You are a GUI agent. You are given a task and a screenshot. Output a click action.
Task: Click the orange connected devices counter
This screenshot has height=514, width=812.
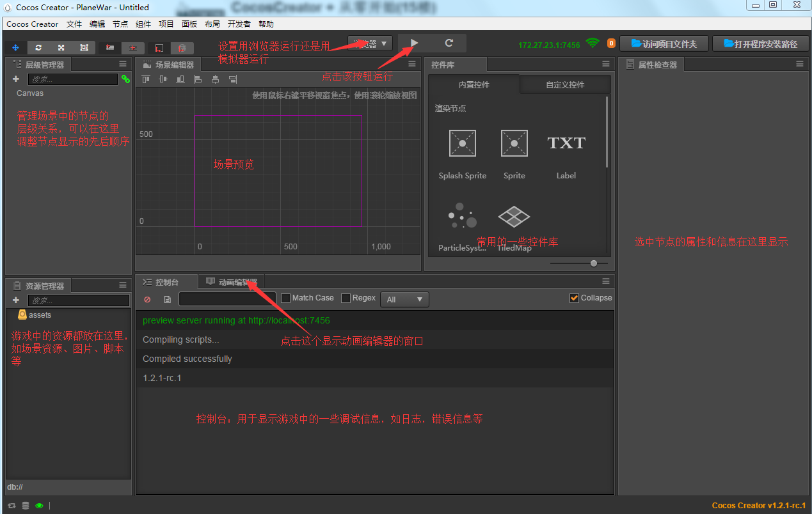(611, 43)
